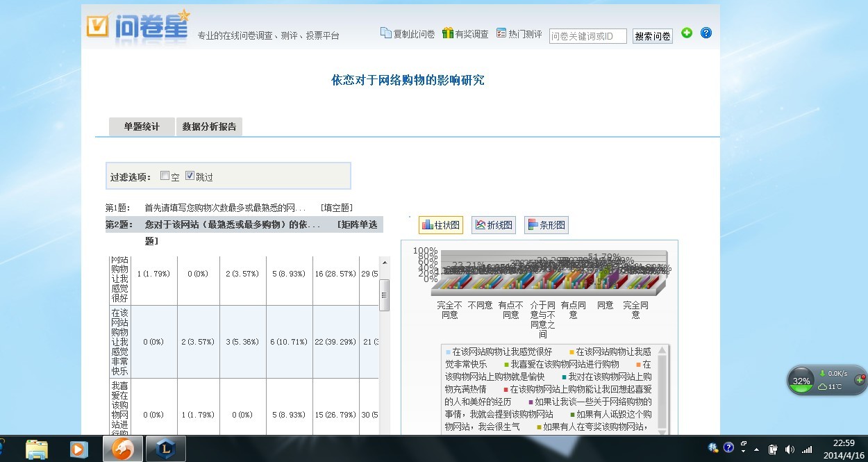Toggle the 空 filter checkbox
Screen dimensions: 868x462
(x=165, y=176)
